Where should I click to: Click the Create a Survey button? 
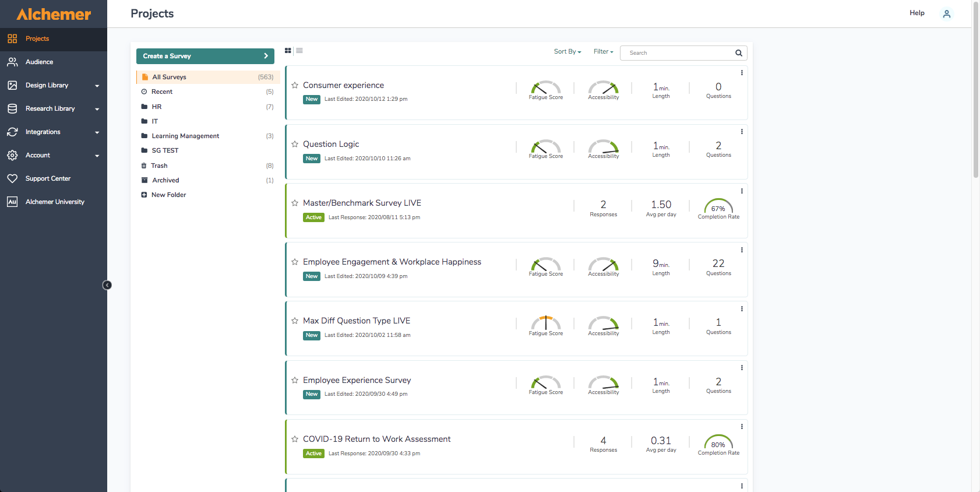point(205,56)
